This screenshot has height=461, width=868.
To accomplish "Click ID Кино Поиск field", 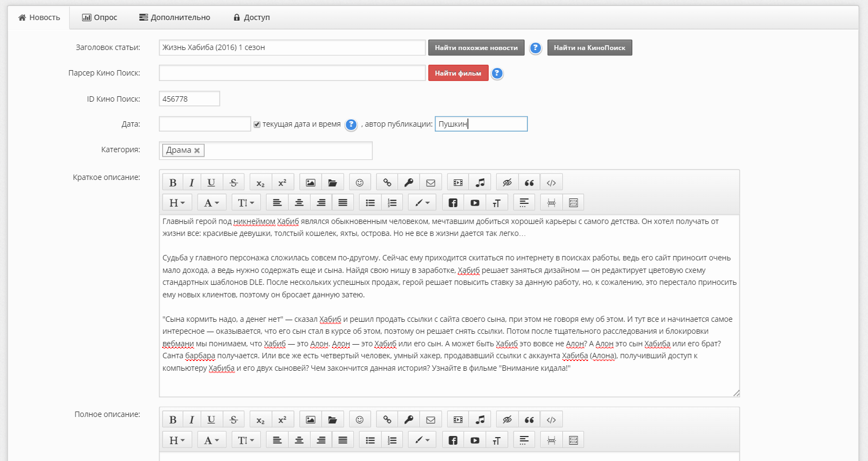I will pos(189,99).
